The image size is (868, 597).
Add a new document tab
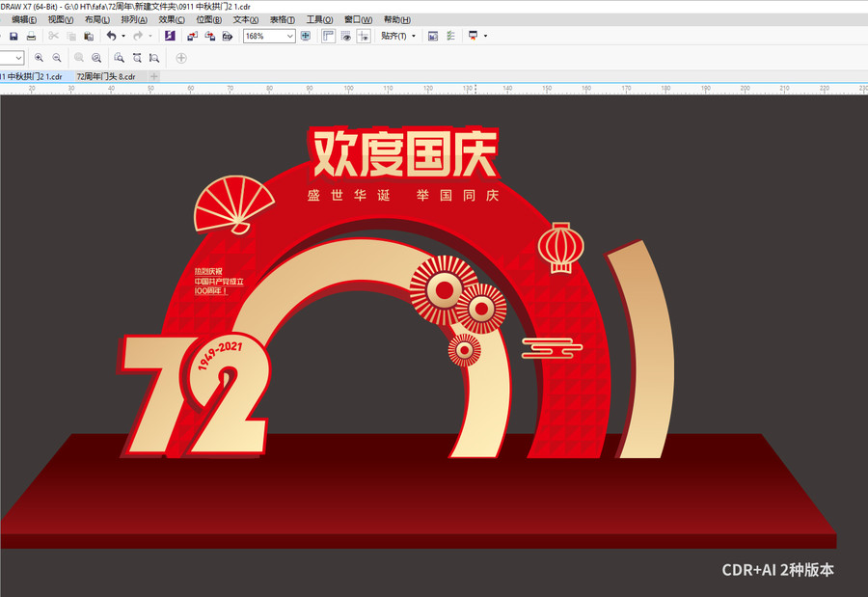pos(154,76)
